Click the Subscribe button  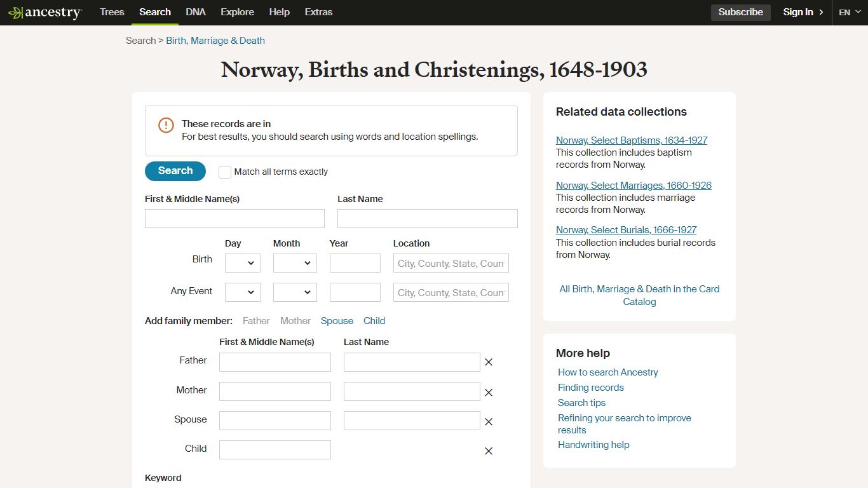(741, 12)
